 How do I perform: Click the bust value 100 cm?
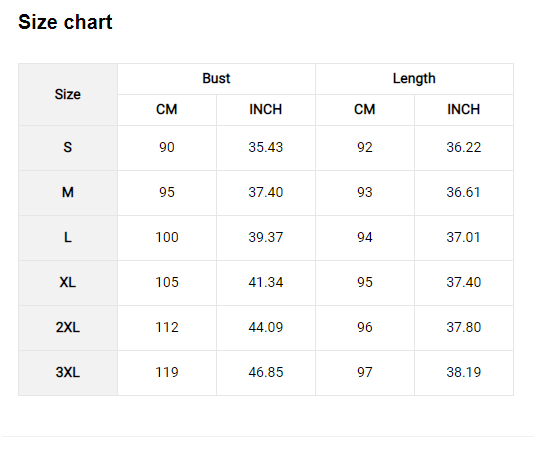[x=167, y=237]
